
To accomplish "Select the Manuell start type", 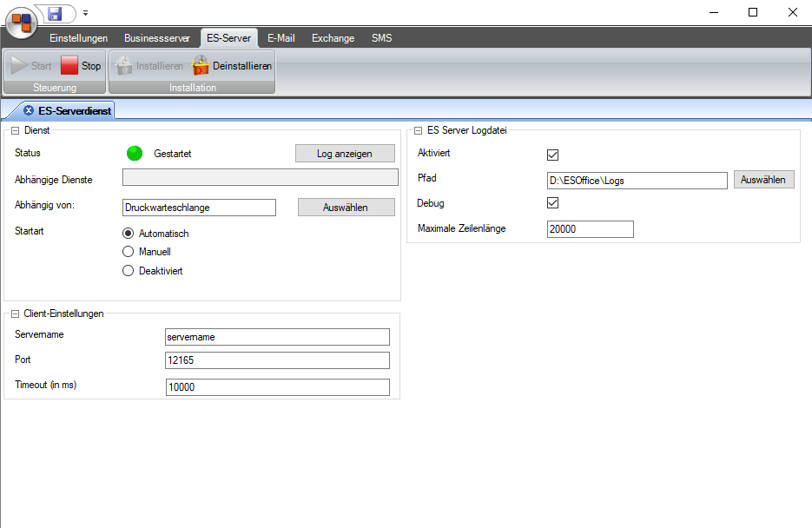I will tap(129, 252).
